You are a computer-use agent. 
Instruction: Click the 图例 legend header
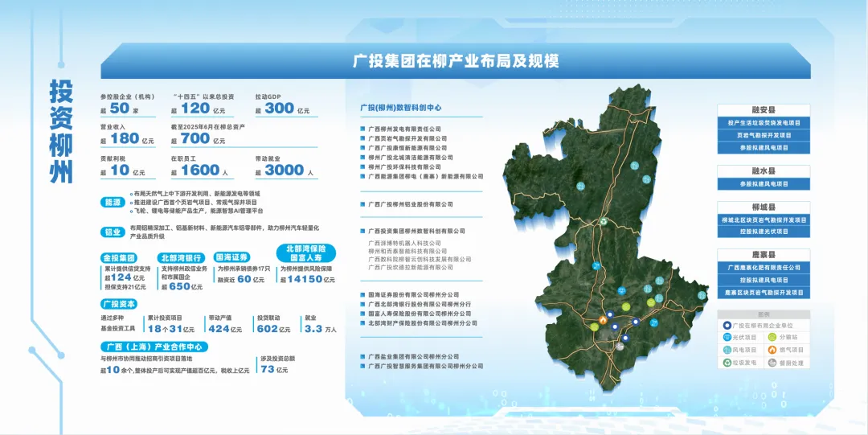click(764, 314)
